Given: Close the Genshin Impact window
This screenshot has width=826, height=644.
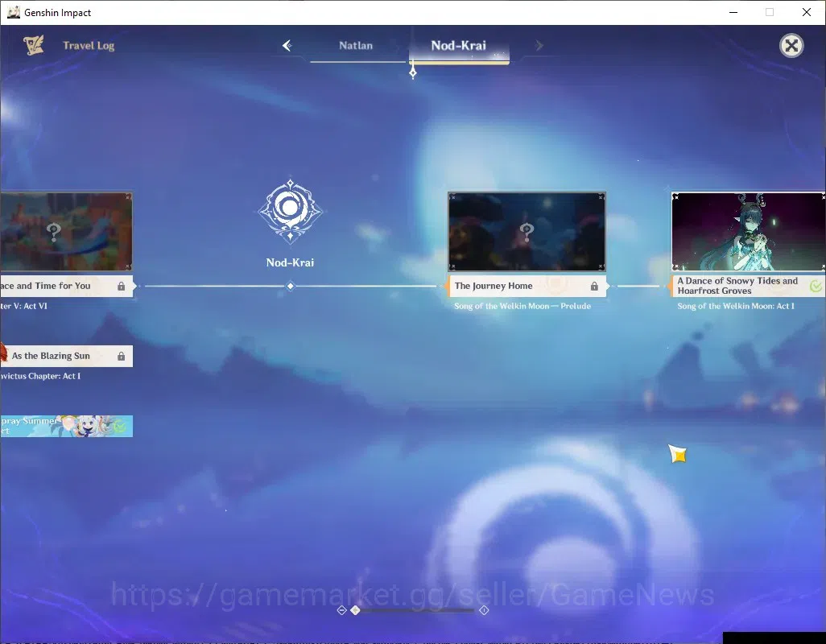Looking at the screenshot, I should [x=807, y=12].
